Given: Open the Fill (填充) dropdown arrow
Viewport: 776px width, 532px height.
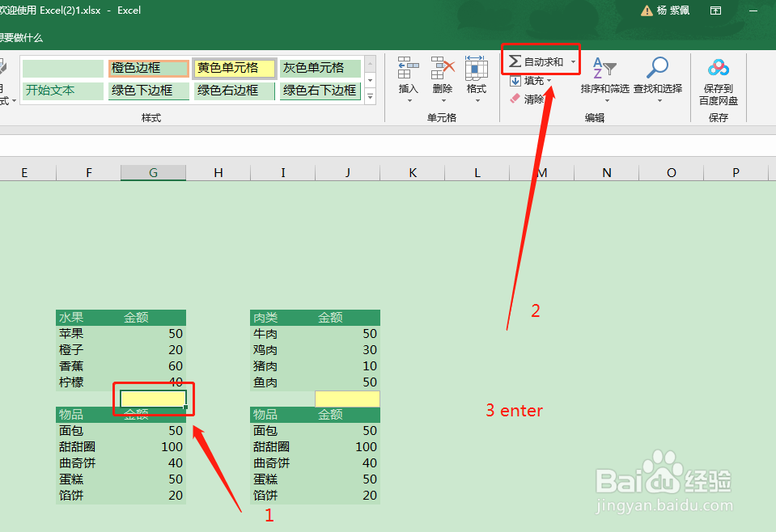Looking at the screenshot, I should click(550, 81).
